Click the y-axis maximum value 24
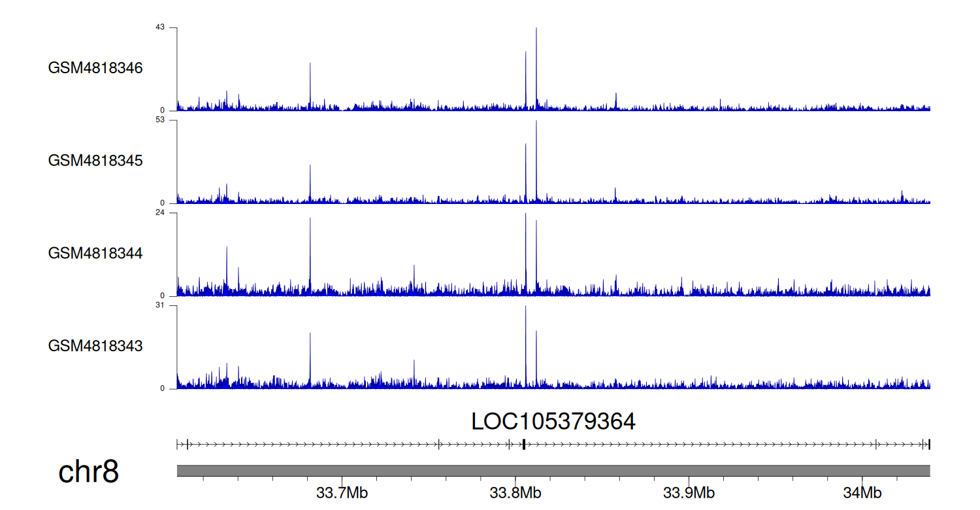The image size is (980, 510). tap(160, 212)
